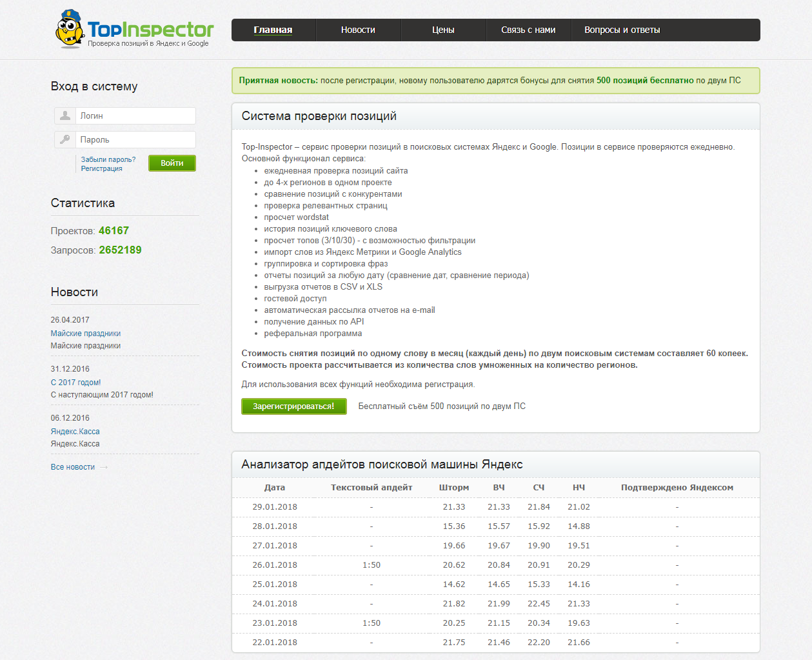
Task: Click the TopInspector mascot logo
Action: click(x=70, y=29)
